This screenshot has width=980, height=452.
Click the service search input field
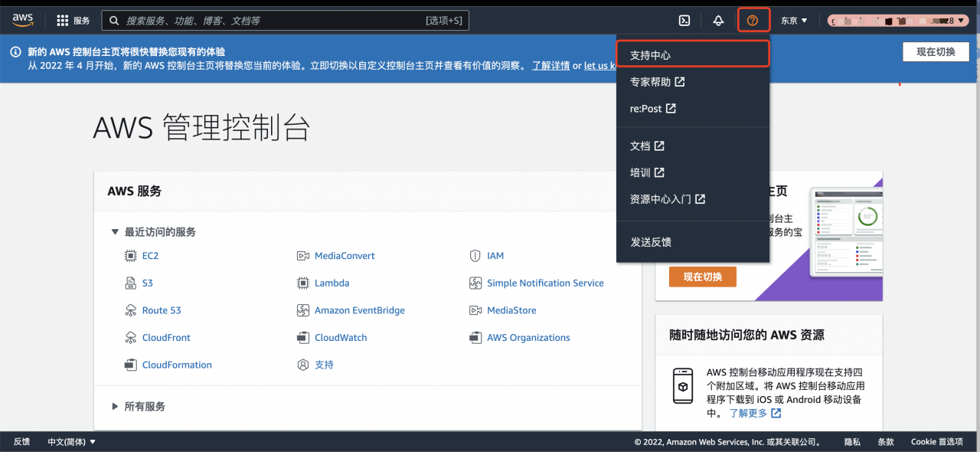(x=286, y=21)
